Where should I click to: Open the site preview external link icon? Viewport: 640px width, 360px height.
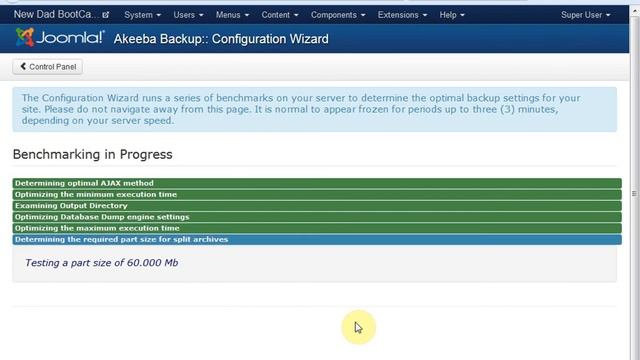click(106, 15)
